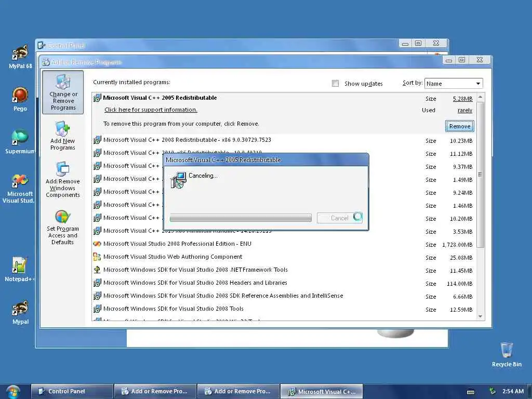Click .NETFramework Tools SDK entry icon

click(x=97, y=270)
